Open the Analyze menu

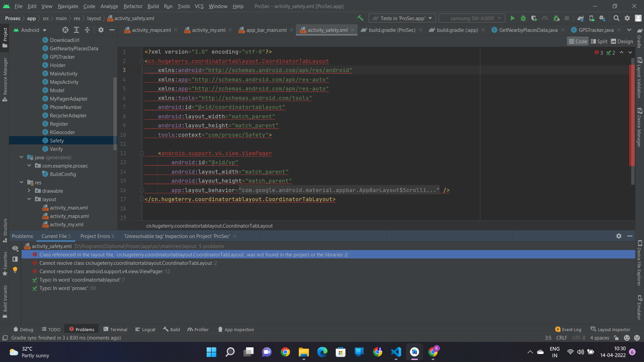pos(109,6)
